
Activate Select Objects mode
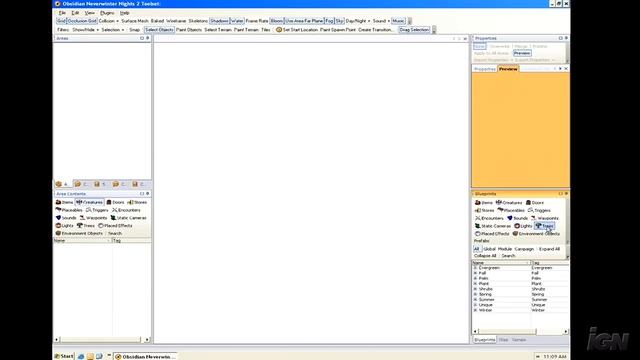pos(159,30)
